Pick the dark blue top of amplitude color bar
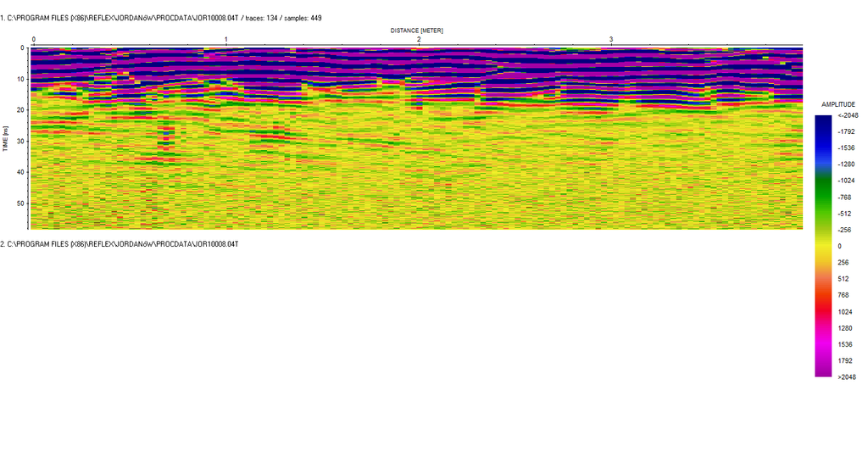The width and height of the screenshot is (868, 468). 823,119
